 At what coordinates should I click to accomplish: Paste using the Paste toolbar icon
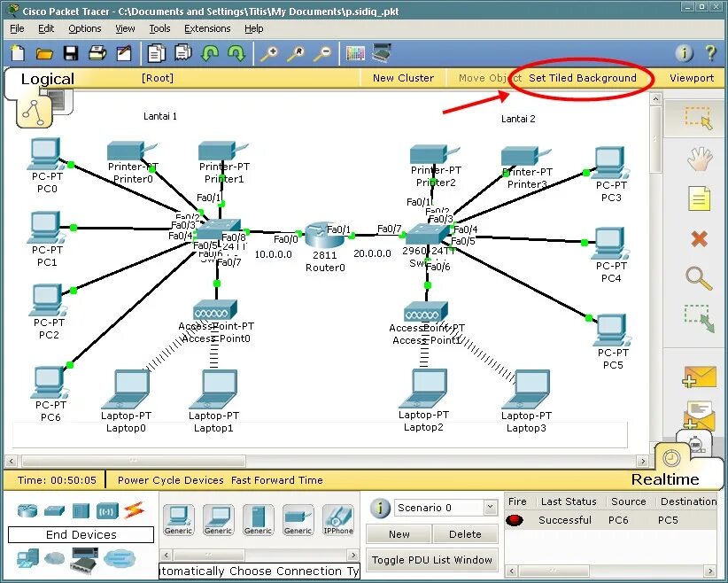[183, 53]
